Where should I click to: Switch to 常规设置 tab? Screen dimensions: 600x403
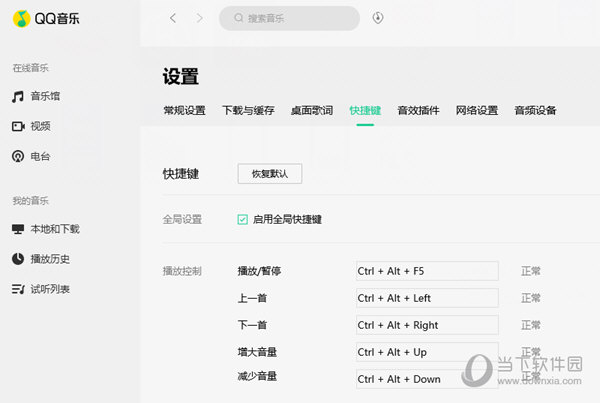(184, 111)
